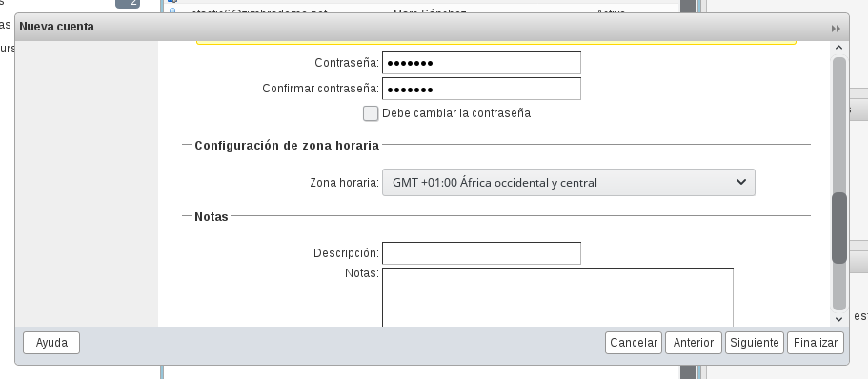Click the Descripción input field

tap(481, 253)
